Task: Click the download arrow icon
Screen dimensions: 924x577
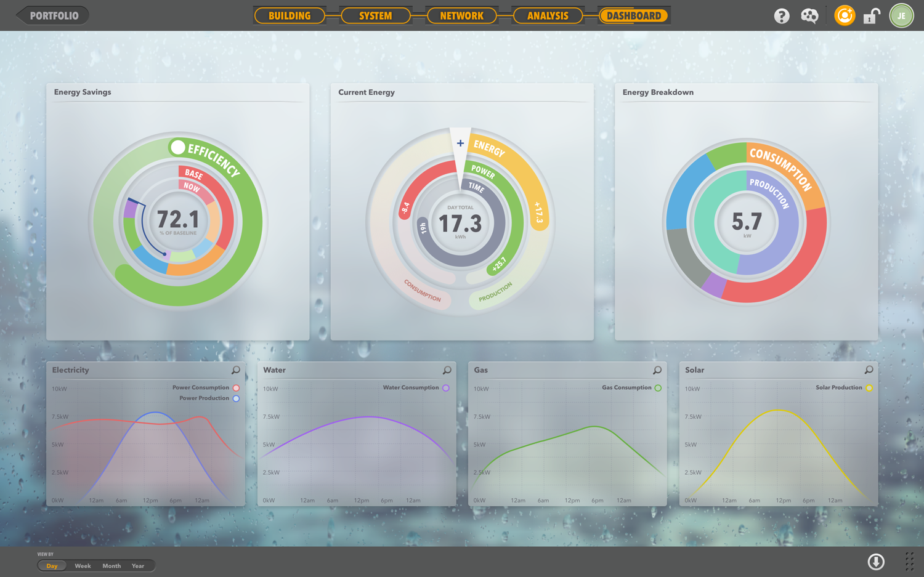Action: click(876, 561)
